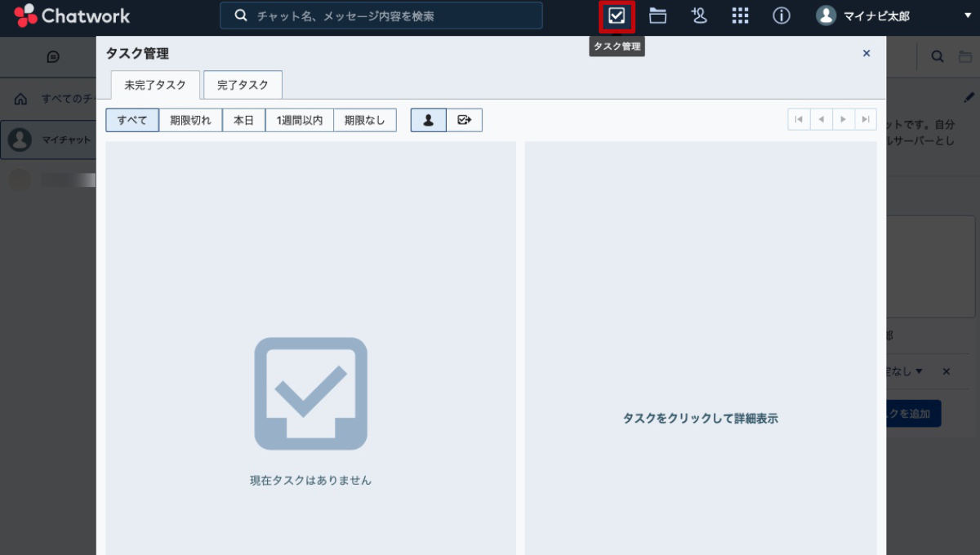Clear the deadline with the small X
Viewport: 980px width, 555px height.
tap(947, 371)
